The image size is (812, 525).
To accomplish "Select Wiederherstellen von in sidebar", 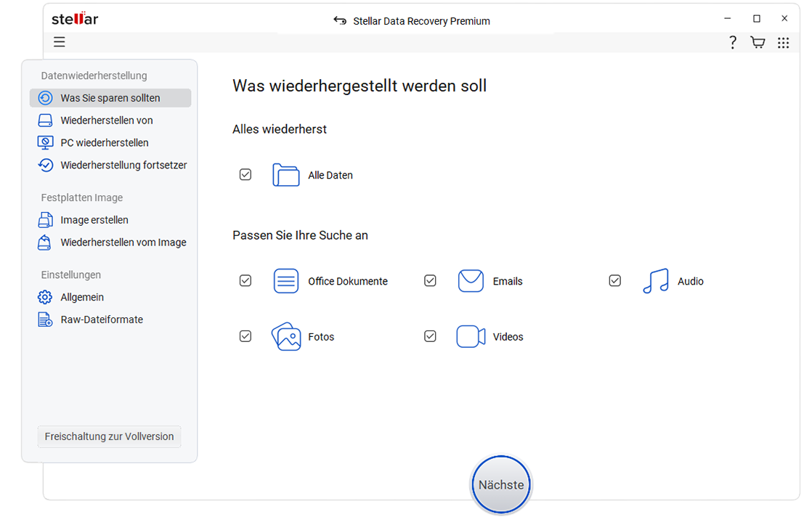I will pyautogui.click(x=107, y=120).
